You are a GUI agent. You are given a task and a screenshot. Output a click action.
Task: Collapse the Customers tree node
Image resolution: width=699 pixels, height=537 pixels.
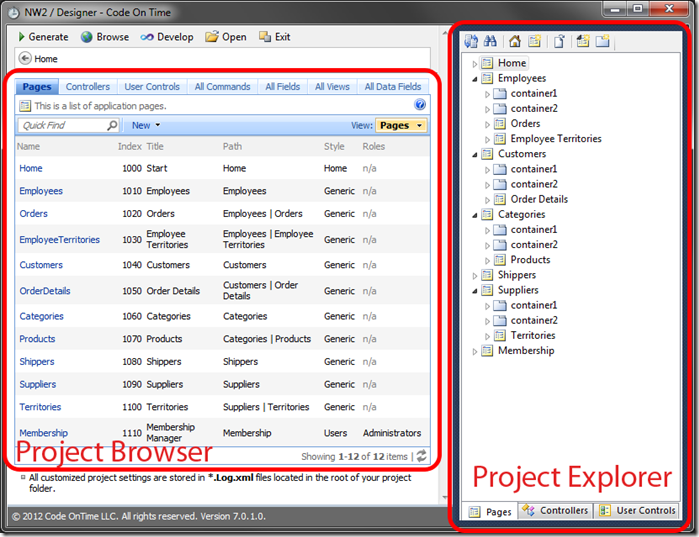click(x=474, y=155)
